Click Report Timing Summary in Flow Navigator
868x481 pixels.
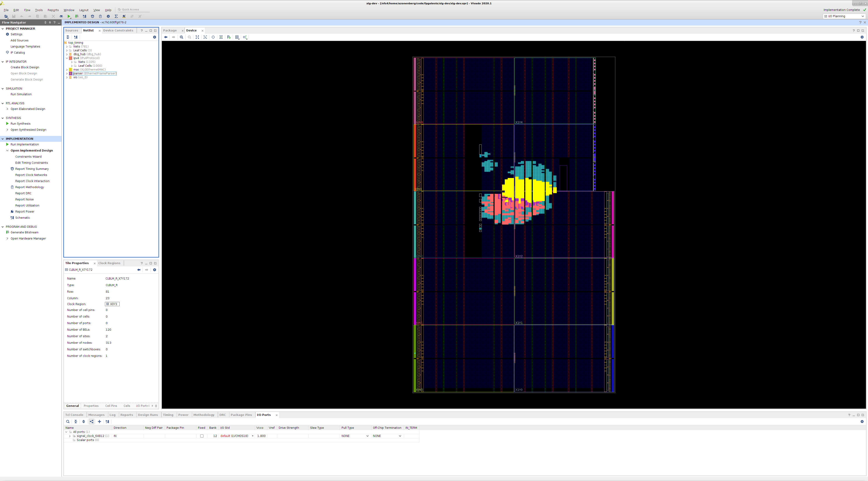tap(32, 169)
